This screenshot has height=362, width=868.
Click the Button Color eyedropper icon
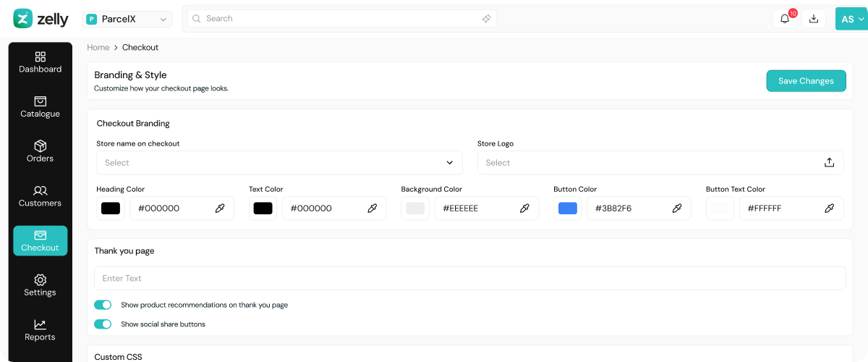(x=677, y=209)
